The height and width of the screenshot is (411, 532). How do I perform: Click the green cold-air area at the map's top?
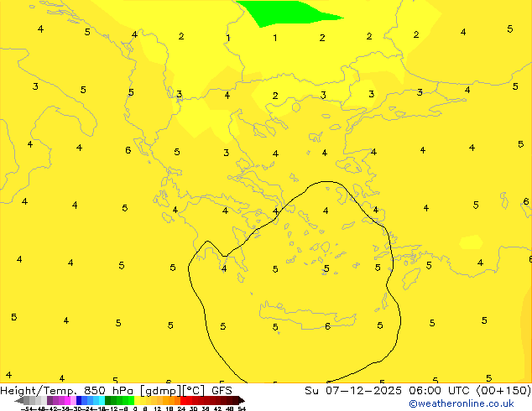pyautogui.click(x=285, y=13)
